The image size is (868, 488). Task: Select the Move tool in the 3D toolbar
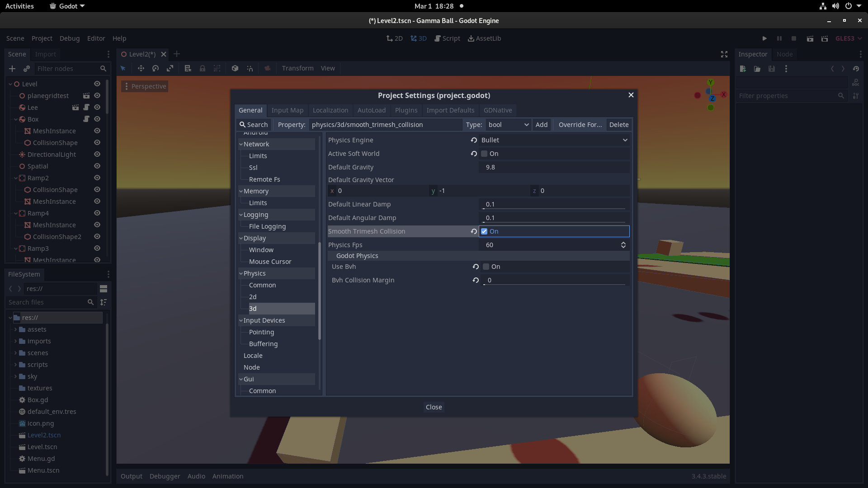(141, 68)
